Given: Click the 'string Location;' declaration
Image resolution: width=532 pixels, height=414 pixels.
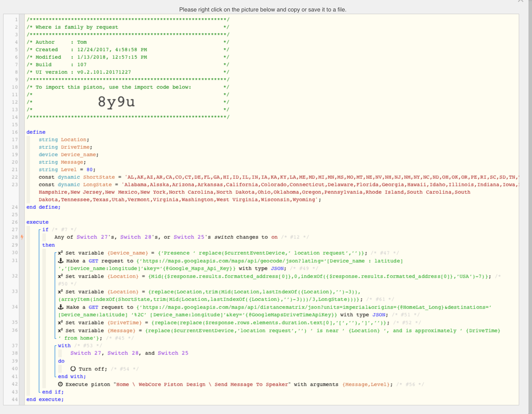Looking at the screenshot, I should click(64, 140).
